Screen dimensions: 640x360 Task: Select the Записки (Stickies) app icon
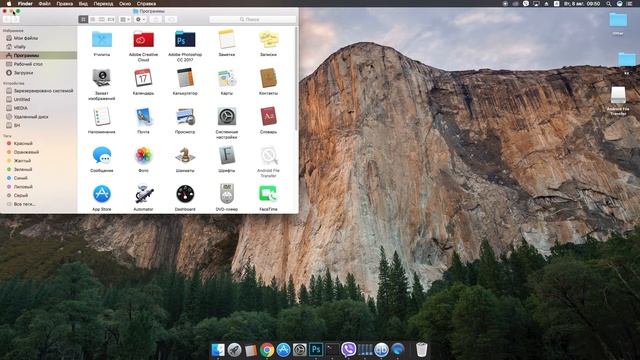click(268, 39)
